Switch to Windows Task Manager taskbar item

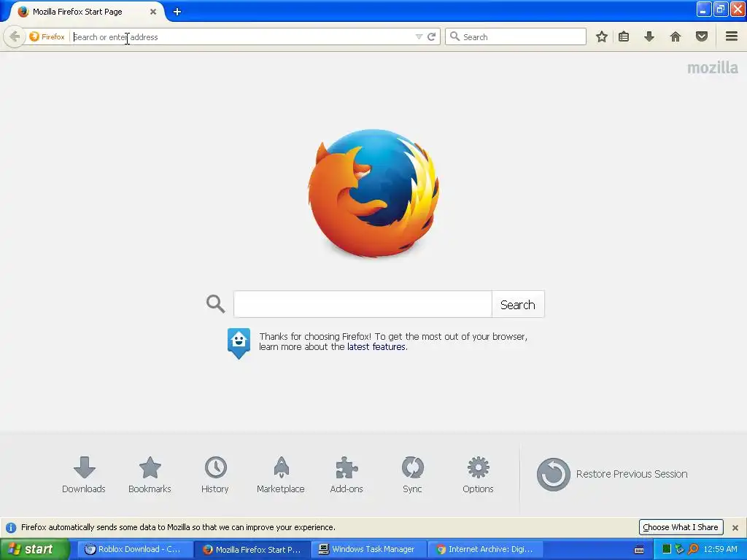(x=370, y=549)
